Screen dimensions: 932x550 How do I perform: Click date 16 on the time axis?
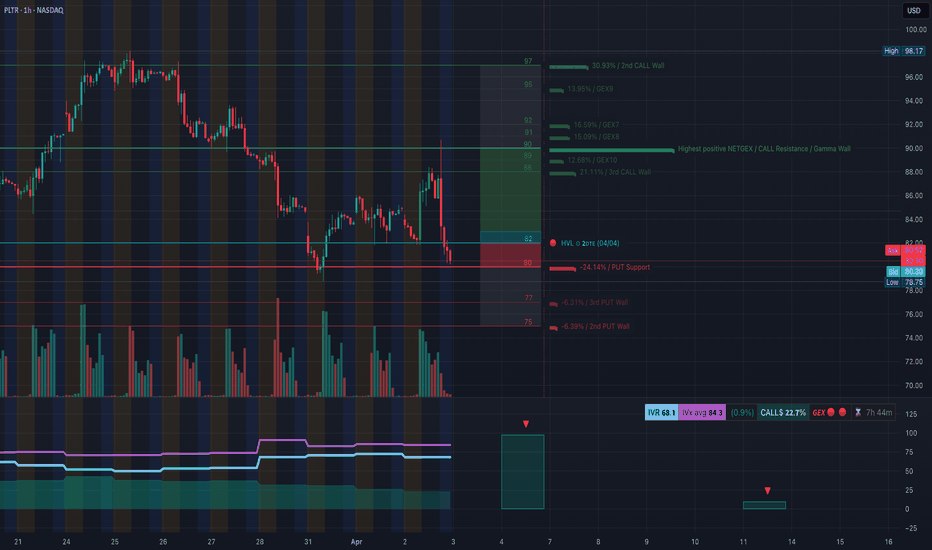[x=888, y=542]
